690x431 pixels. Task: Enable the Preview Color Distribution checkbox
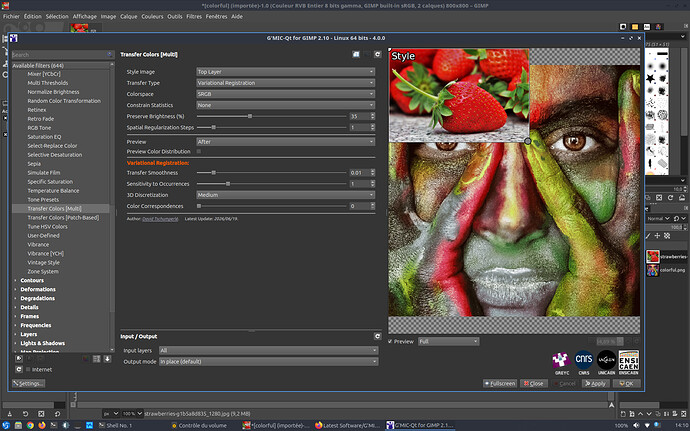[199, 151]
